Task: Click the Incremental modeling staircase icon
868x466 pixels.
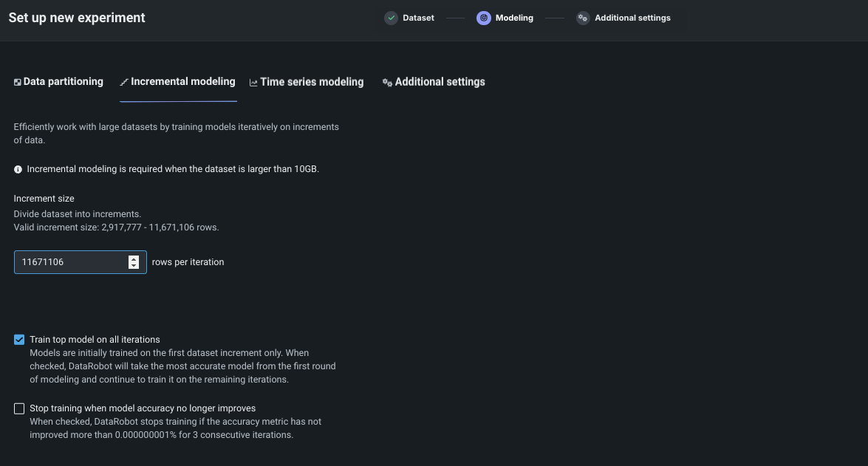Action: pos(124,82)
